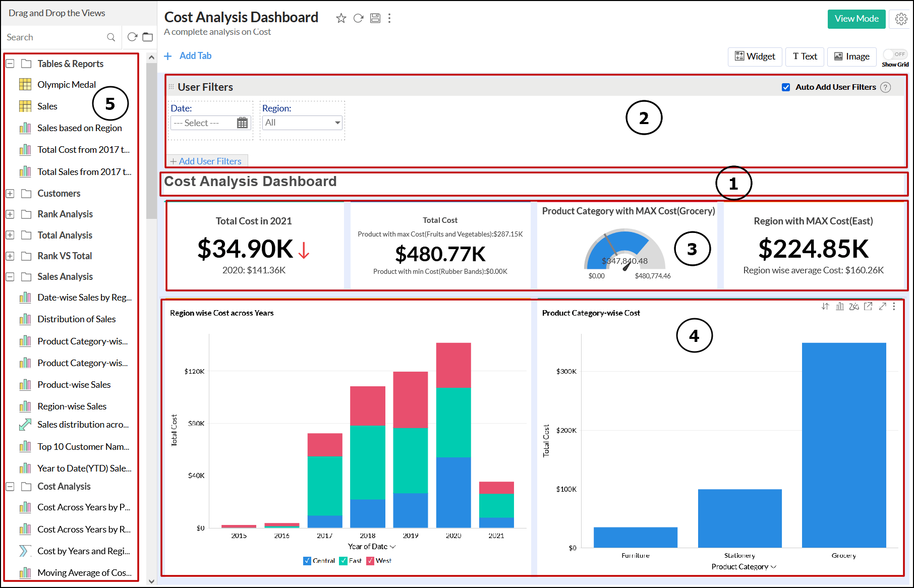914x588 pixels.
Task: Open chart type options on Product Category-wise Cost
Action: (x=840, y=306)
